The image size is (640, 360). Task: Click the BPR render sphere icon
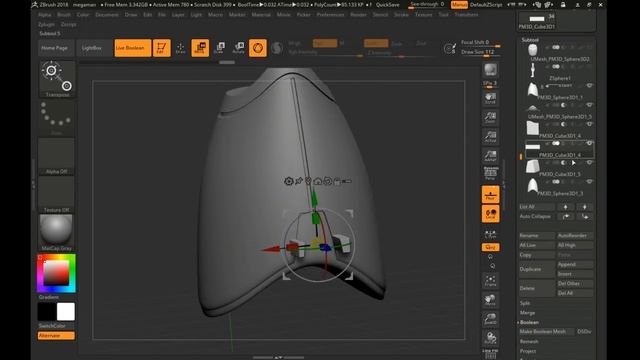(490, 70)
